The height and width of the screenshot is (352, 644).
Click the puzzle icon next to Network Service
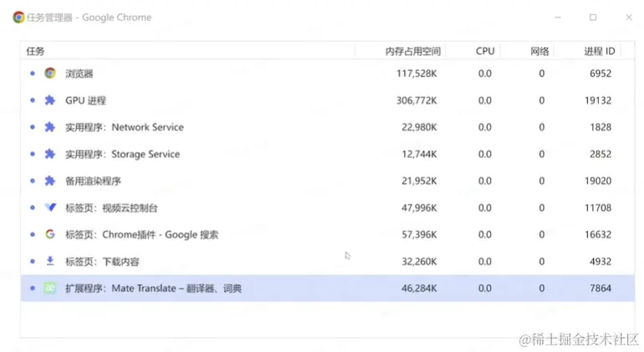pyautogui.click(x=50, y=127)
